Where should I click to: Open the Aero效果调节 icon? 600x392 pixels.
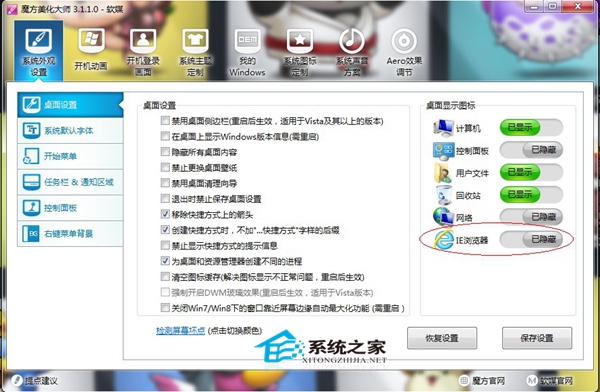(x=404, y=52)
